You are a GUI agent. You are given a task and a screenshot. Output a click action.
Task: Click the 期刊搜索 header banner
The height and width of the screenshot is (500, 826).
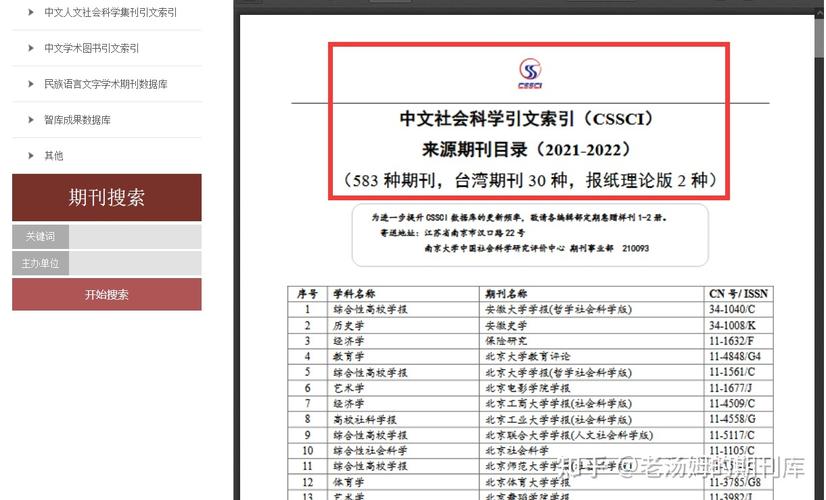click(106, 197)
